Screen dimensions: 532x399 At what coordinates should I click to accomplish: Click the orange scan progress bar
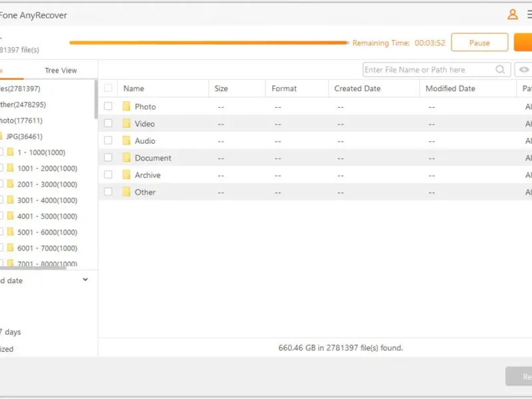tap(209, 43)
